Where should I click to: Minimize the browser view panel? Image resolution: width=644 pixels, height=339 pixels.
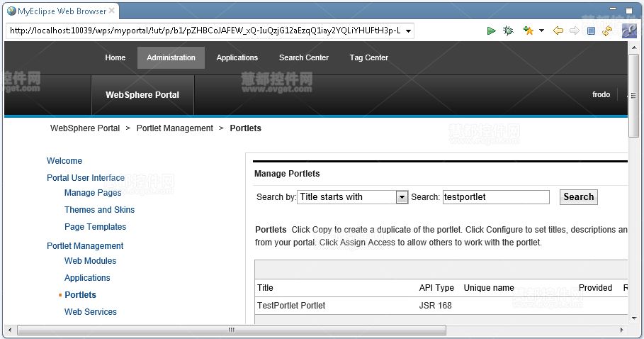[x=613, y=9]
